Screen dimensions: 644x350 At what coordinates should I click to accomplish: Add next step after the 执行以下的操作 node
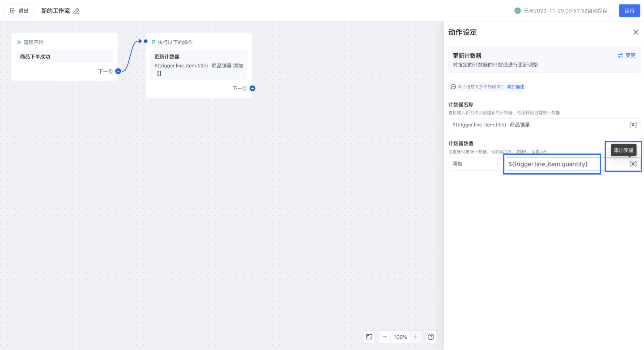click(252, 89)
